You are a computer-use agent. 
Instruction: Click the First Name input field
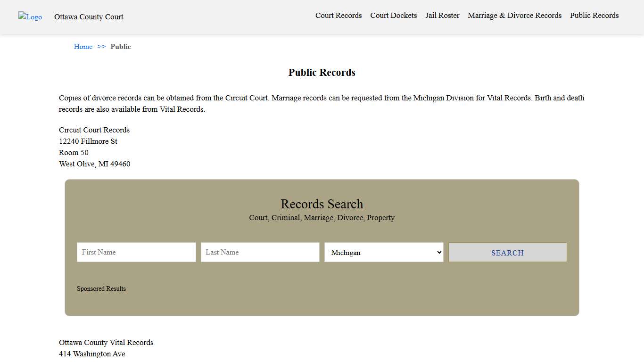pyautogui.click(x=136, y=252)
